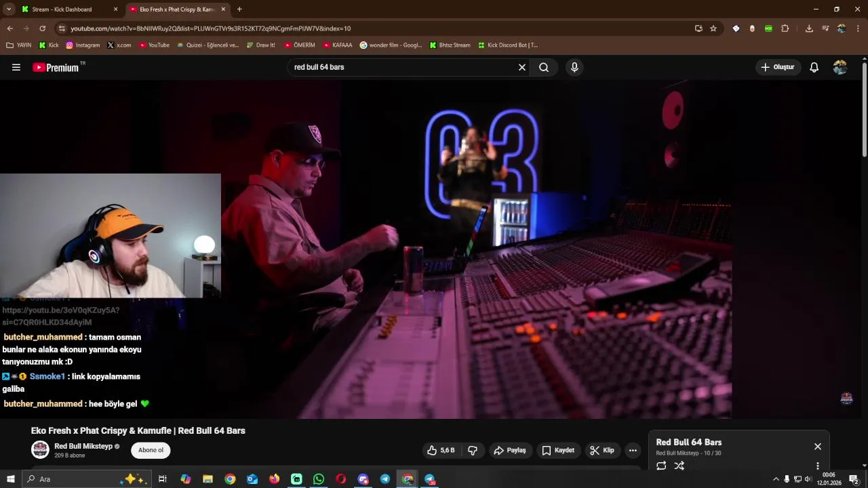868x488 pixels.
Task: Open the Draw It! bookmark
Action: 261,45
